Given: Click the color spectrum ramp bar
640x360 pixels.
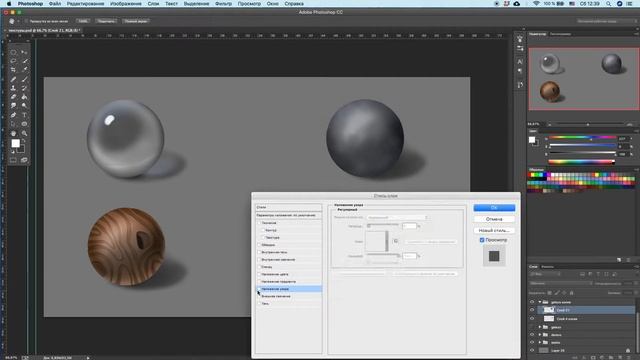Looking at the screenshot, I should coord(582,162).
